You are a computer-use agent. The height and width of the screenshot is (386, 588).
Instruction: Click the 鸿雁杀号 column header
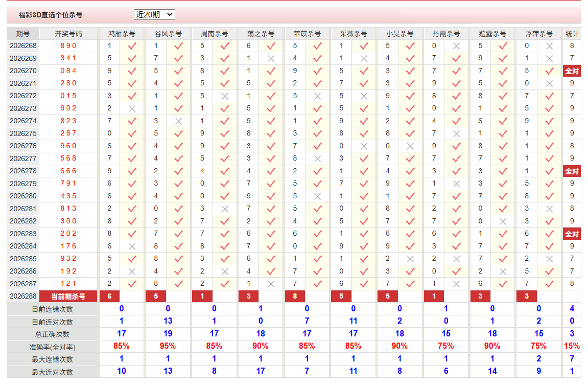[x=122, y=34]
